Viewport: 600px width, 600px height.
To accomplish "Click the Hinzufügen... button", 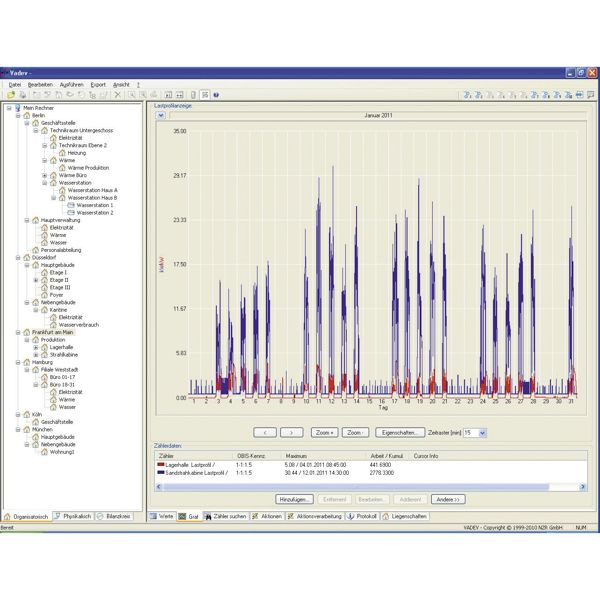I will 294,498.
